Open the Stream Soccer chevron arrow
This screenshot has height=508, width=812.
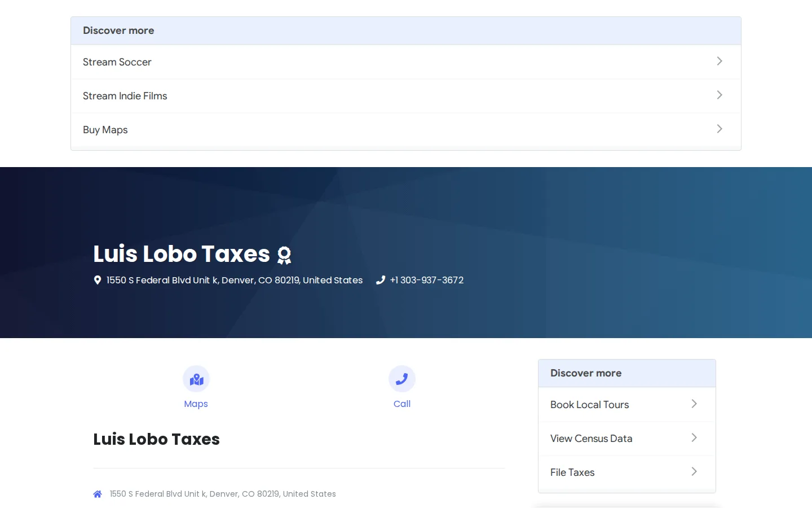tap(720, 61)
